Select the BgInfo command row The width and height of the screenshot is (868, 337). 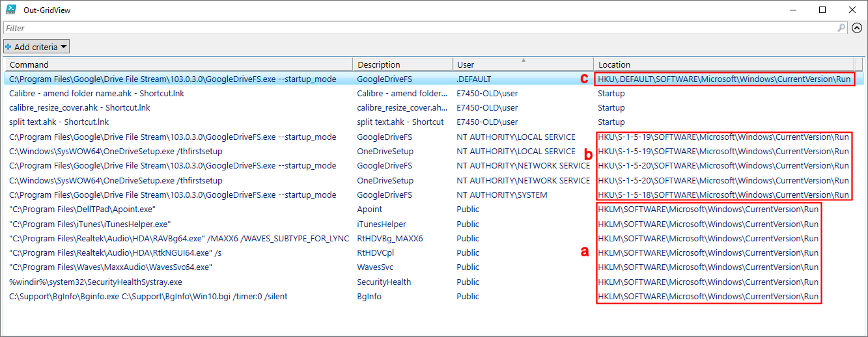tap(148, 296)
